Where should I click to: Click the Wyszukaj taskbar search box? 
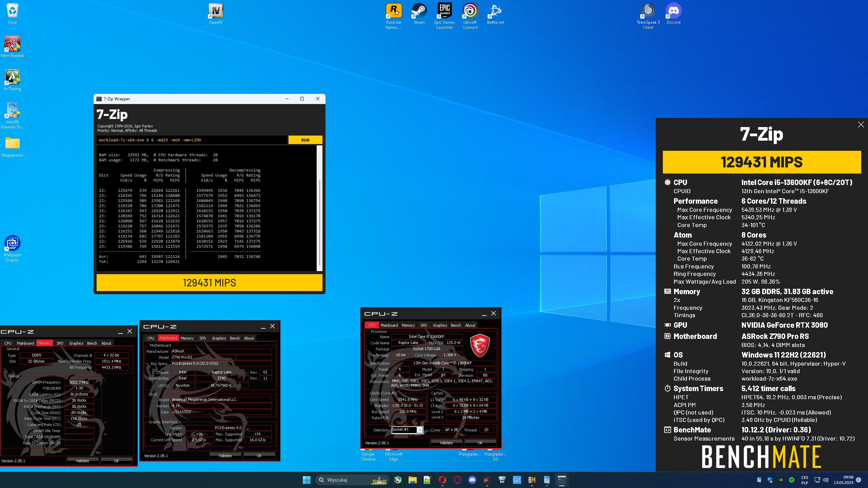[x=352, y=480]
